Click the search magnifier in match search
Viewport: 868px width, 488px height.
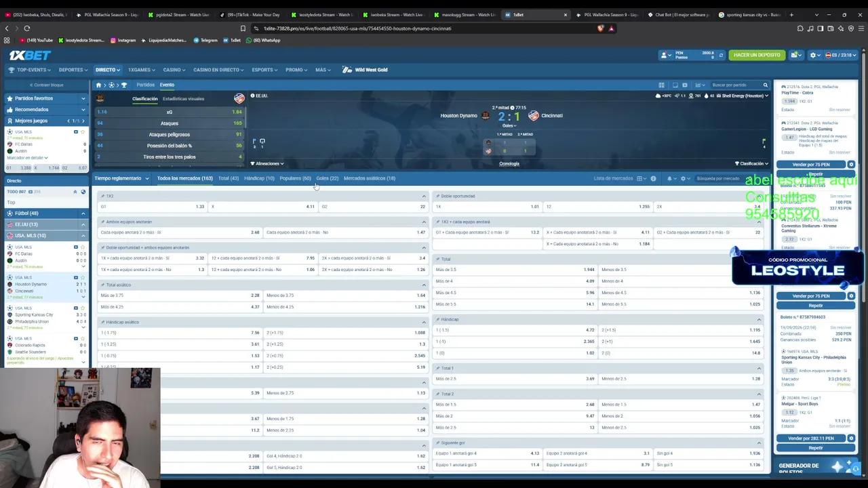pos(766,85)
